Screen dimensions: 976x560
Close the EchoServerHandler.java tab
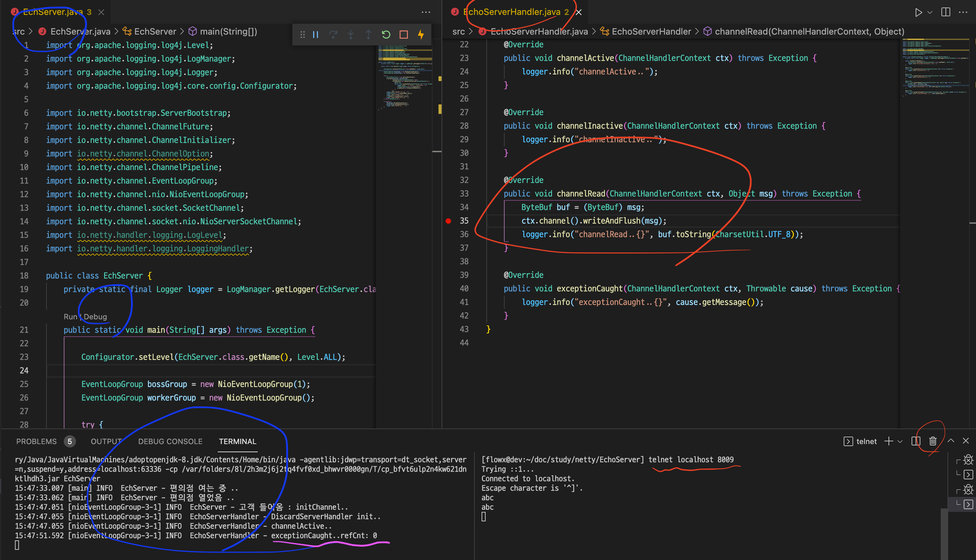tap(579, 12)
